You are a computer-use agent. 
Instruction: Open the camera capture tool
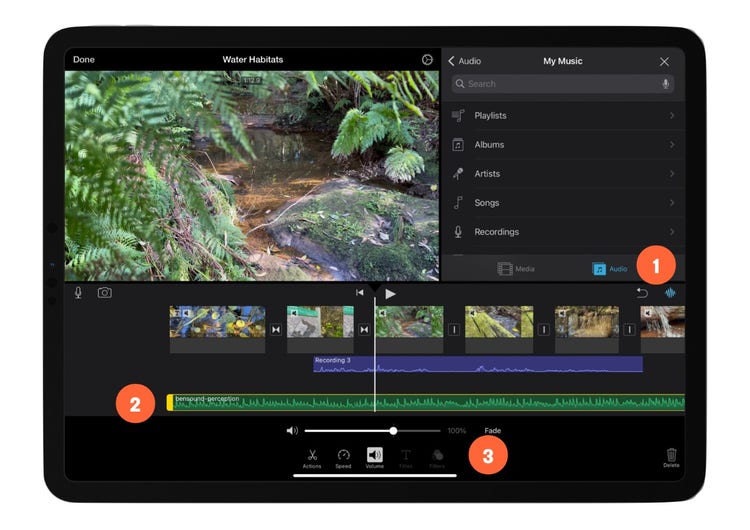(104, 293)
